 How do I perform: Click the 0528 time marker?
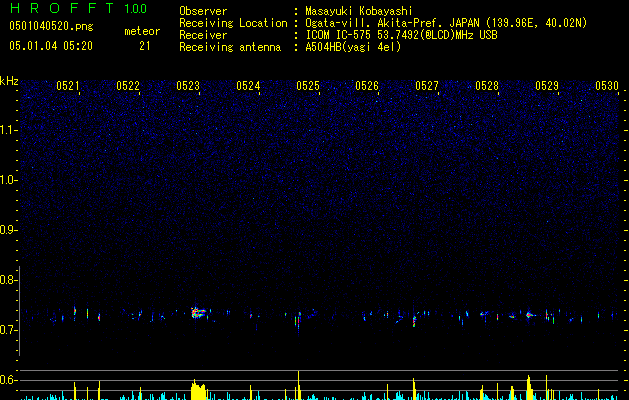point(487,85)
